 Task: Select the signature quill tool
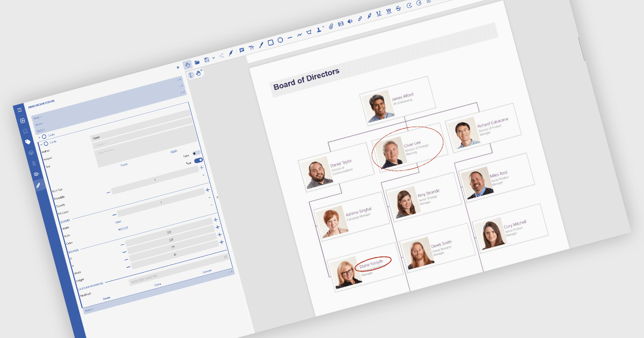pyautogui.click(x=231, y=53)
